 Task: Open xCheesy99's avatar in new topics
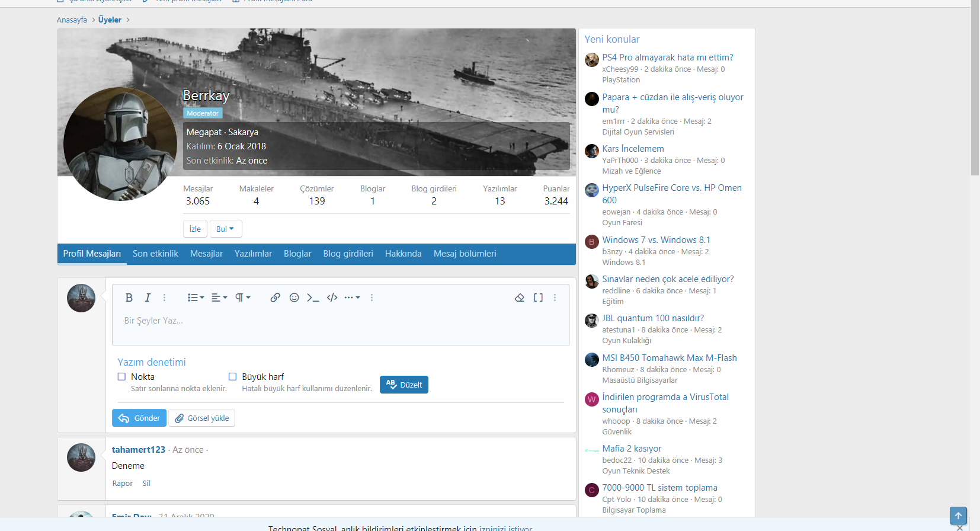592,60
